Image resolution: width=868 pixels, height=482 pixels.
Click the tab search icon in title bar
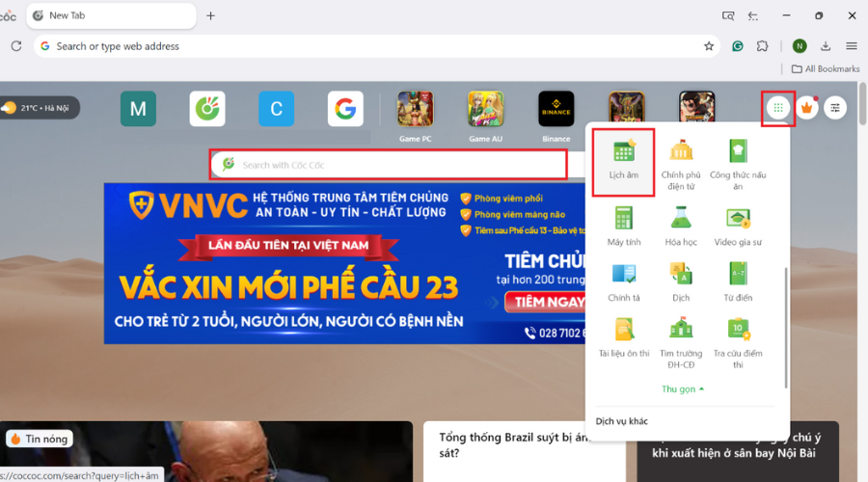(x=728, y=16)
